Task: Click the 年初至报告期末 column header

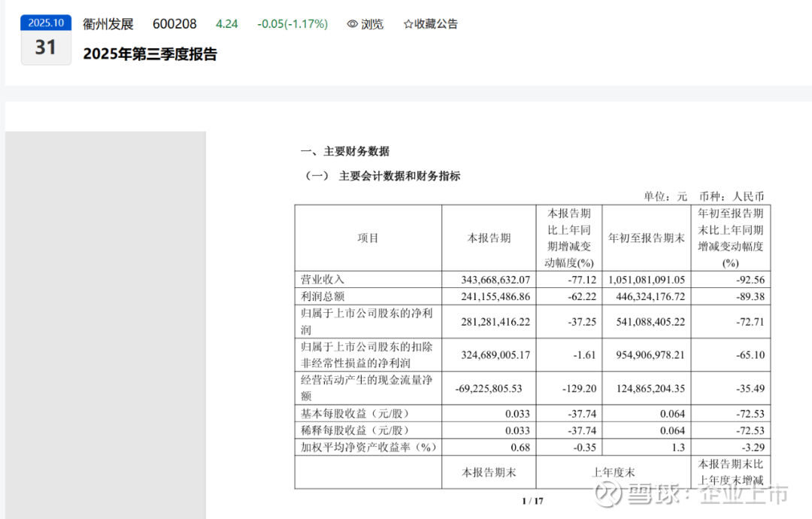Action: tap(647, 238)
